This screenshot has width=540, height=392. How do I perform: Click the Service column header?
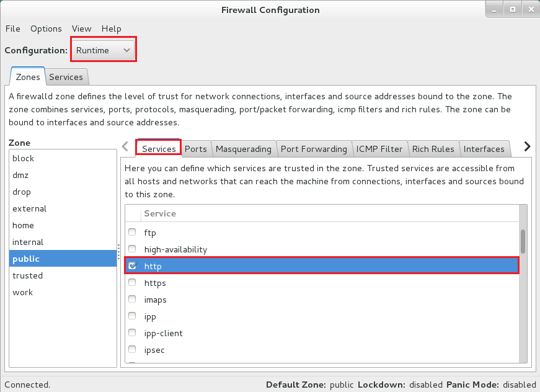[160, 213]
